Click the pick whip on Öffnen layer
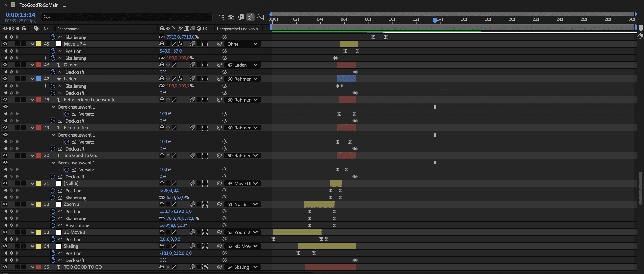 tap(219, 65)
